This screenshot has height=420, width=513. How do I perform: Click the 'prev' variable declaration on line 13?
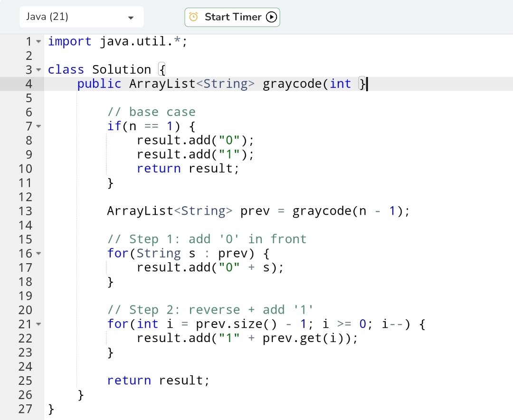tap(255, 211)
